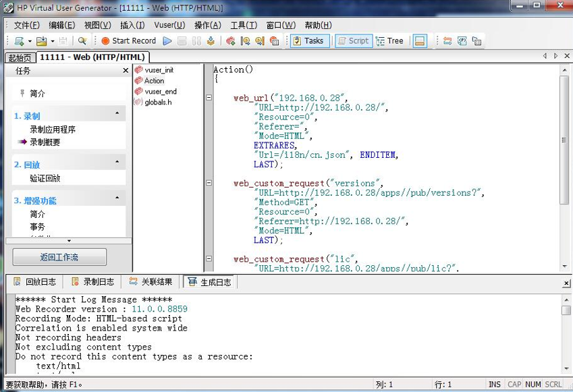
Task: Click 验证回放 link
Action: [45, 178]
